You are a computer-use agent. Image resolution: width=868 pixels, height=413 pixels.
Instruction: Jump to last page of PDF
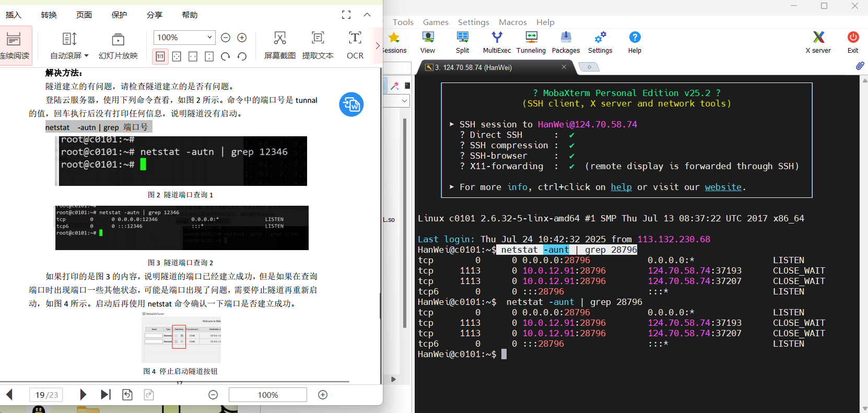(105, 394)
